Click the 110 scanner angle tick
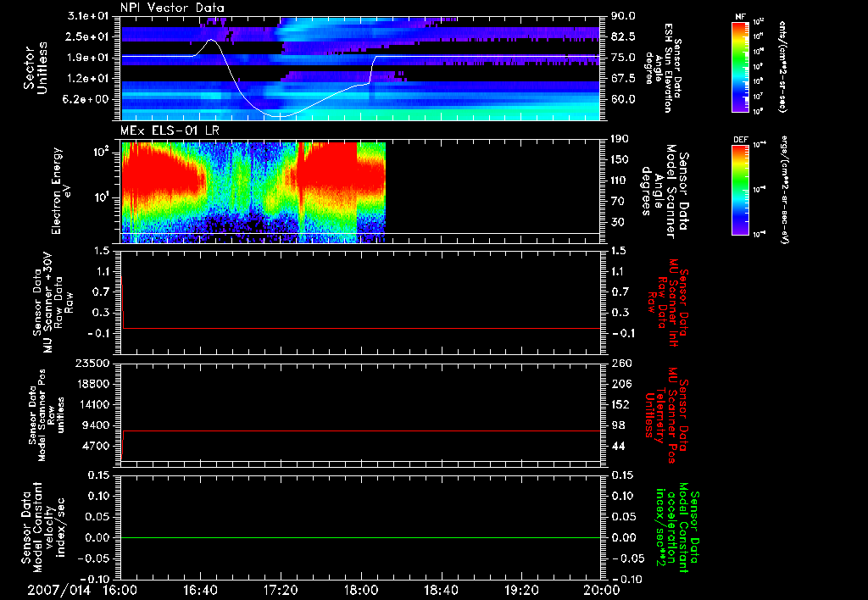Screen dimensions: 868x600 [620, 181]
